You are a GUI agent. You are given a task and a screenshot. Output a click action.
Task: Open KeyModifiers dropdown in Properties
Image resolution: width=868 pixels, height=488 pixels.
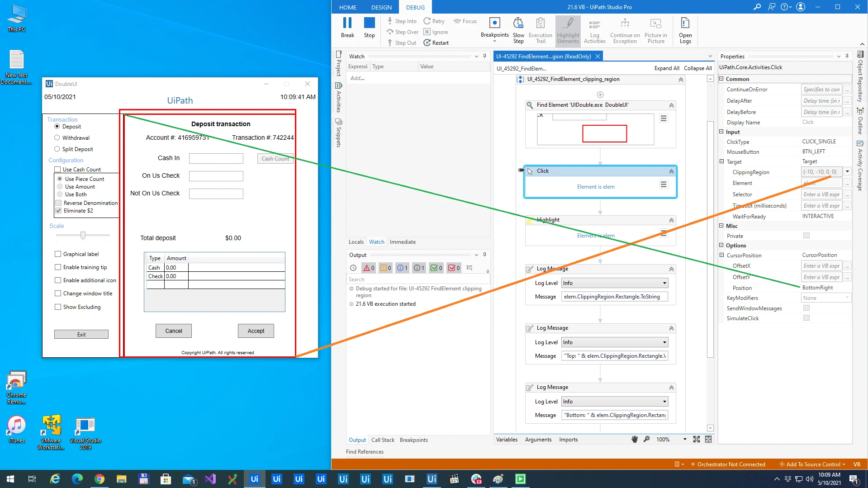click(826, 298)
